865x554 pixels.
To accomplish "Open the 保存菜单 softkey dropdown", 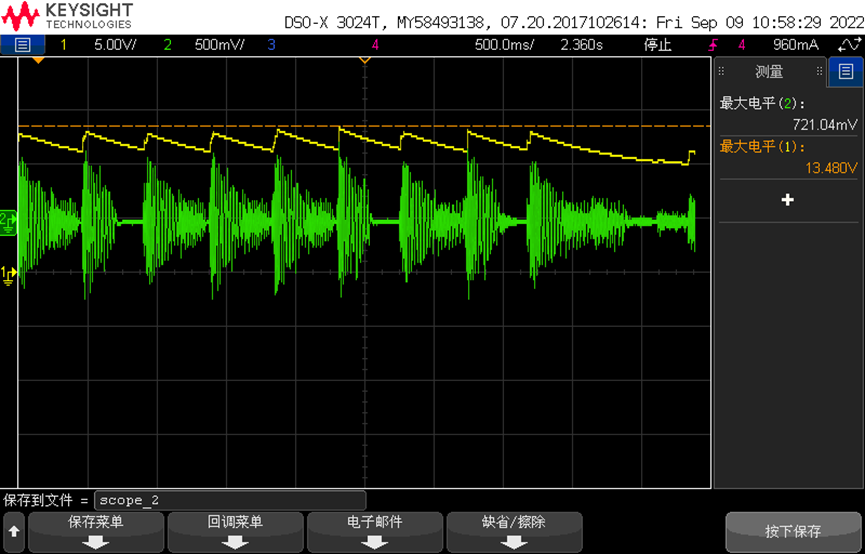I will (96, 532).
